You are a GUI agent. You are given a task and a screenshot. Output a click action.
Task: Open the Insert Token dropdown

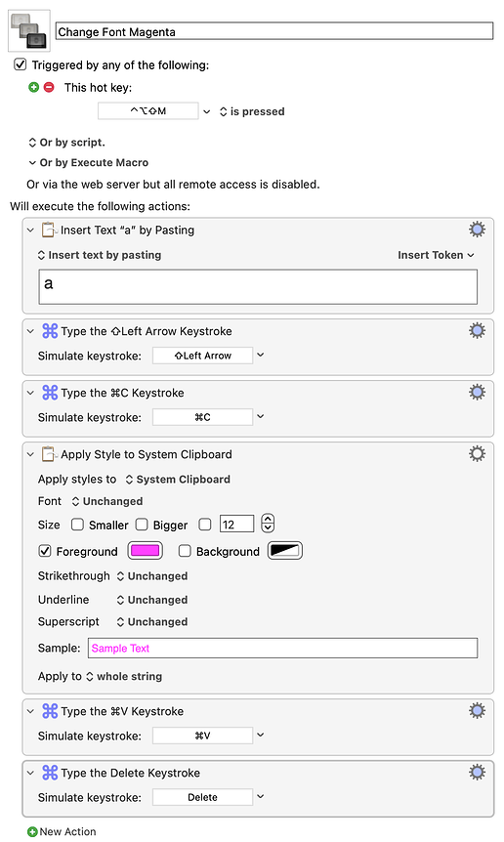436,255
